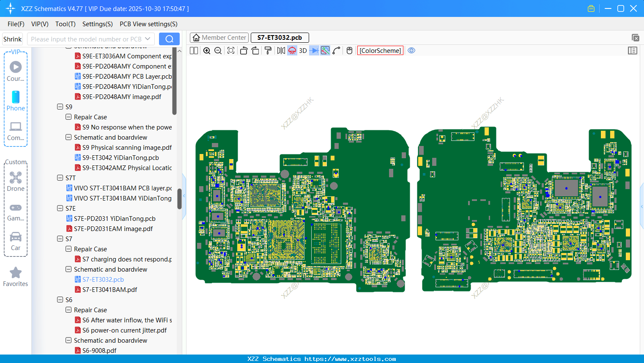Rotate the board counterclockwise
Viewport: 644px width, 363px height.
point(244,51)
